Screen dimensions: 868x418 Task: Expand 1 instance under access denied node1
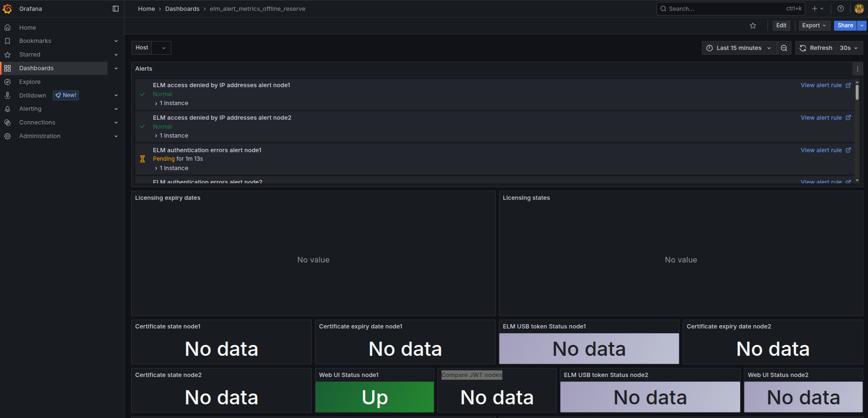[172, 103]
